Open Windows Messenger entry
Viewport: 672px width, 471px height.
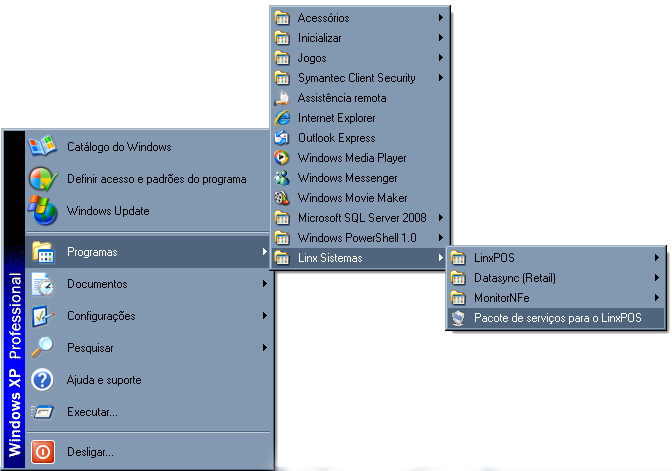359,178
